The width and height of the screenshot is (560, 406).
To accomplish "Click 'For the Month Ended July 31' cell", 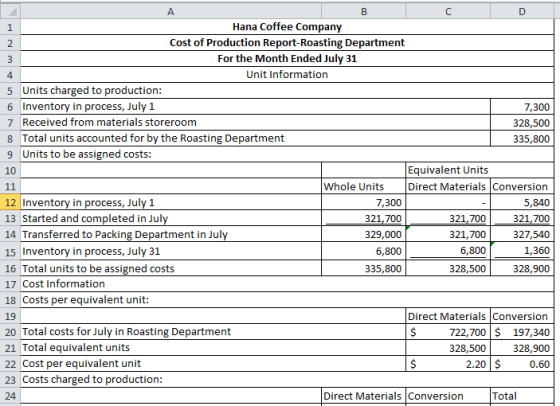I will tap(287, 59).
